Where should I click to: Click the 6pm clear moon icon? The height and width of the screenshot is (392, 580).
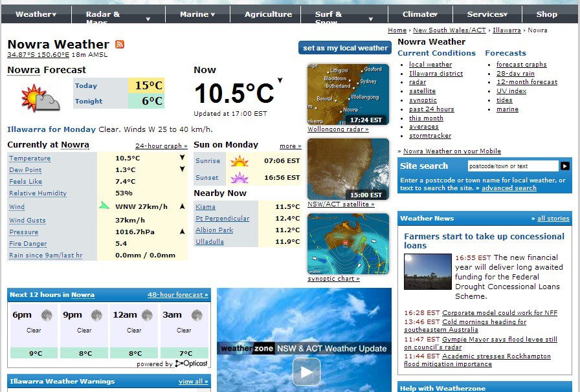47,315
